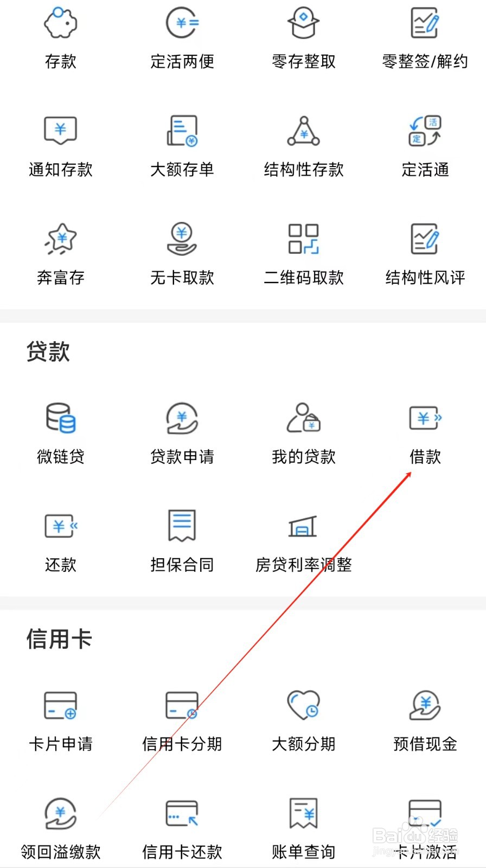Select 房贷利率调整 label
486x868 pixels.
pyautogui.click(x=304, y=565)
